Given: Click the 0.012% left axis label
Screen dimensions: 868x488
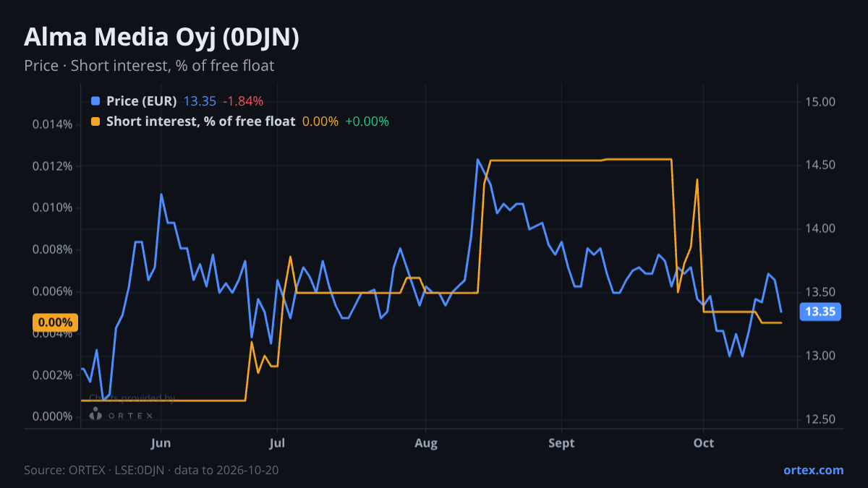Looking at the screenshot, I should [52, 166].
